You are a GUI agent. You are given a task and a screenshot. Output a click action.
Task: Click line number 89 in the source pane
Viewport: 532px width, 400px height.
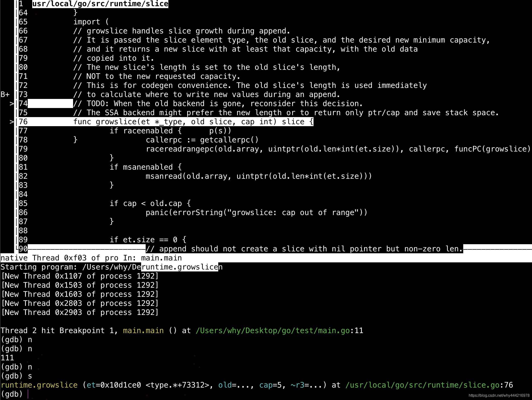(x=23, y=239)
